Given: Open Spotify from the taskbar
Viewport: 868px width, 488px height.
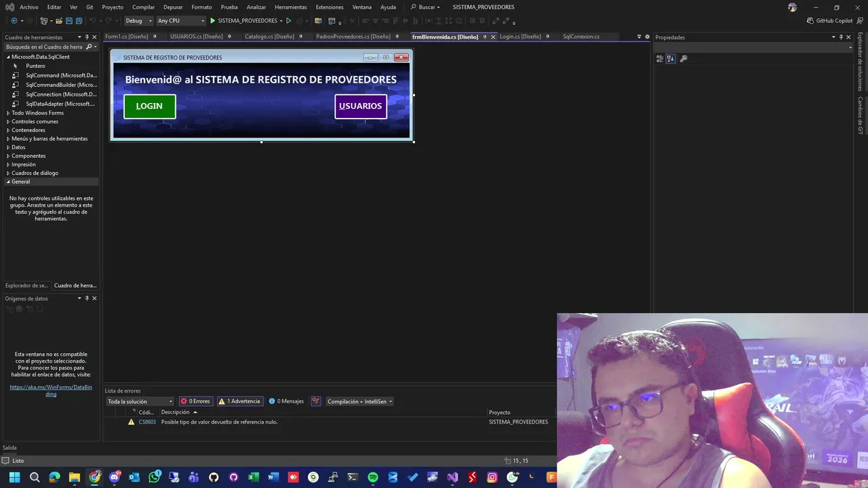Looking at the screenshot, I should 373,478.
